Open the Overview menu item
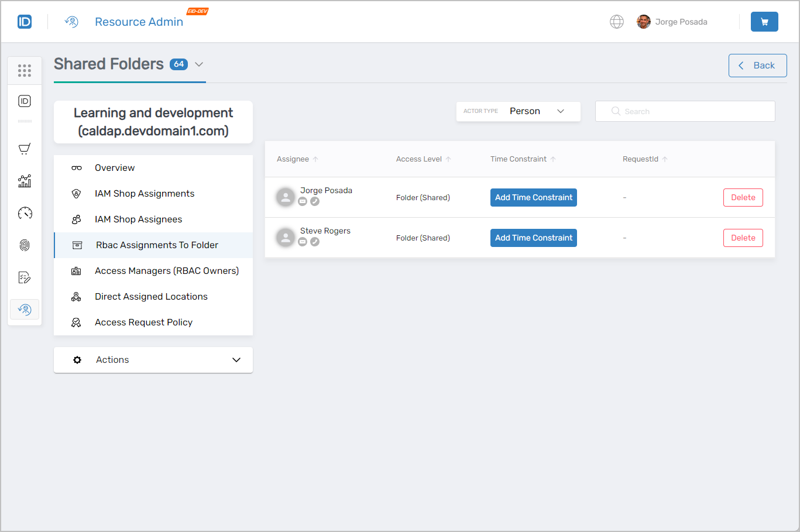Screen dimensions: 800x532 pyautogui.click(x=115, y=168)
